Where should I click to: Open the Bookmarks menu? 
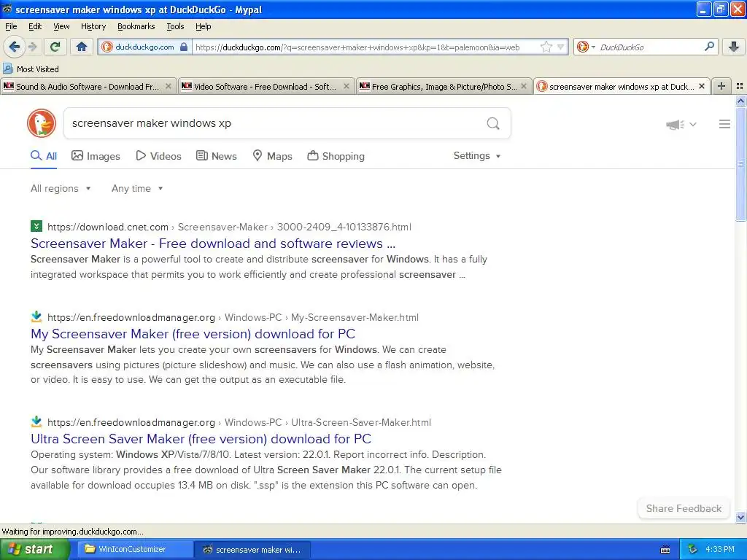click(x=136, y=26)
